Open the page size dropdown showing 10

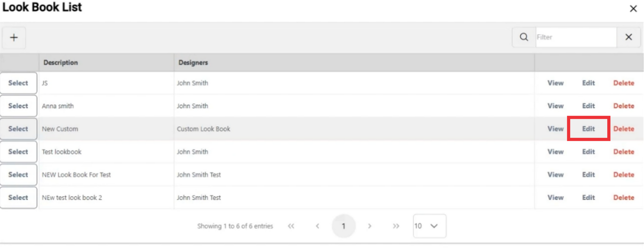[x=430, y=226]
